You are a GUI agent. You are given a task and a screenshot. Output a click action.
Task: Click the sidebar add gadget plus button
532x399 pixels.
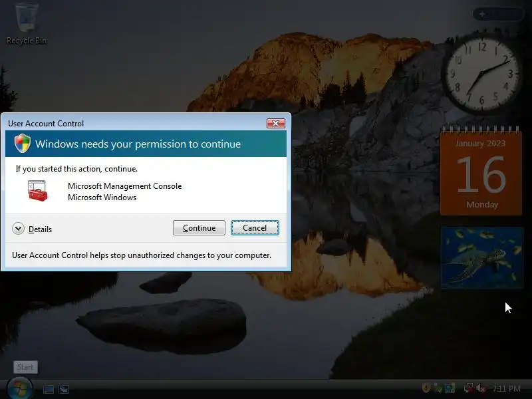click(x=482, y=14)
